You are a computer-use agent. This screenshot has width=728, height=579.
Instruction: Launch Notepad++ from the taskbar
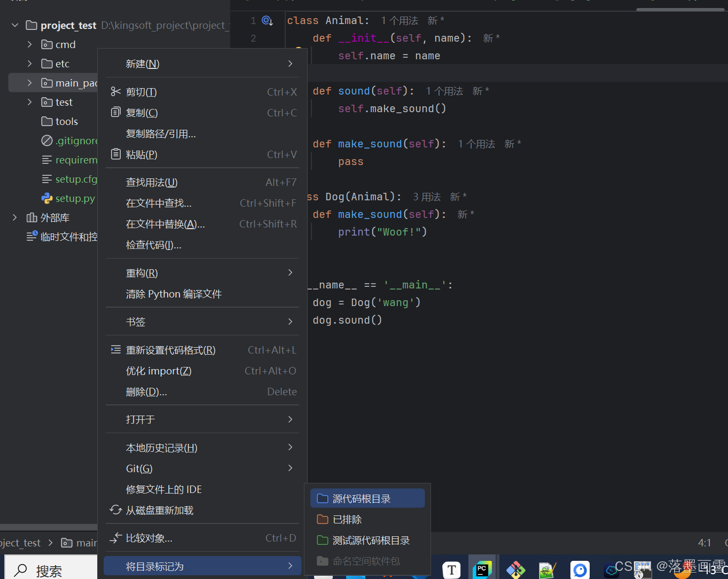coord(547,570)
